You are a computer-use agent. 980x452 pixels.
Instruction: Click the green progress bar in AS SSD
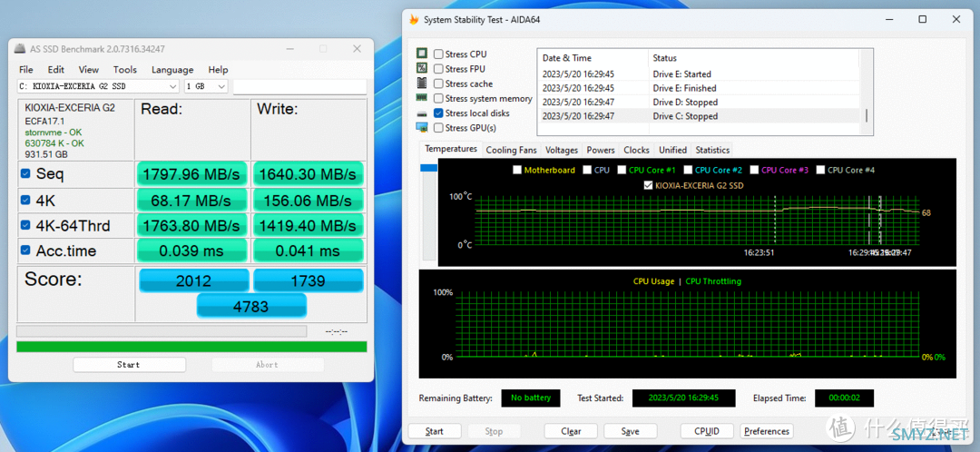coord(191,347)
